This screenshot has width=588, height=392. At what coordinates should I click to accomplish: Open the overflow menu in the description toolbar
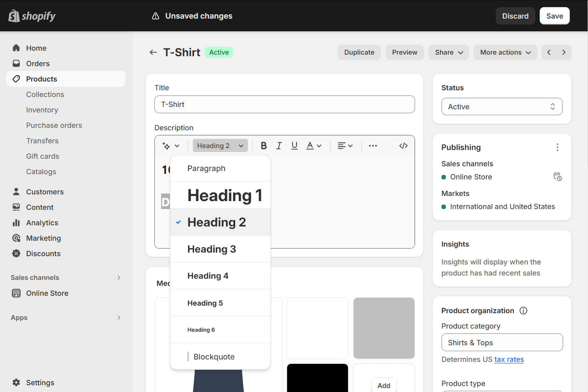pos(372,145)
